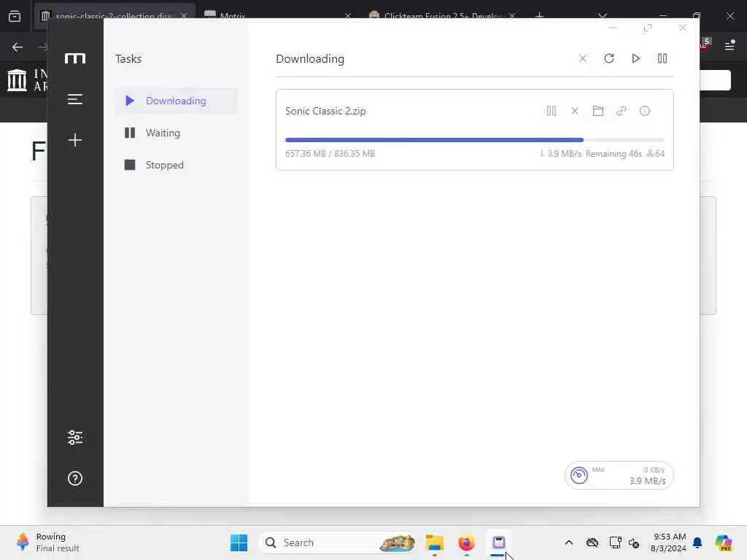The image size is (747, 560).
Task: Remove the Sonic Classic 2.zip task
Action: point(575,111)
